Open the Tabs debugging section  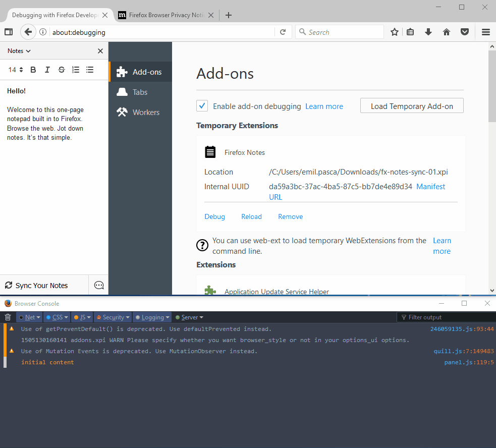[x=140, y=92]
